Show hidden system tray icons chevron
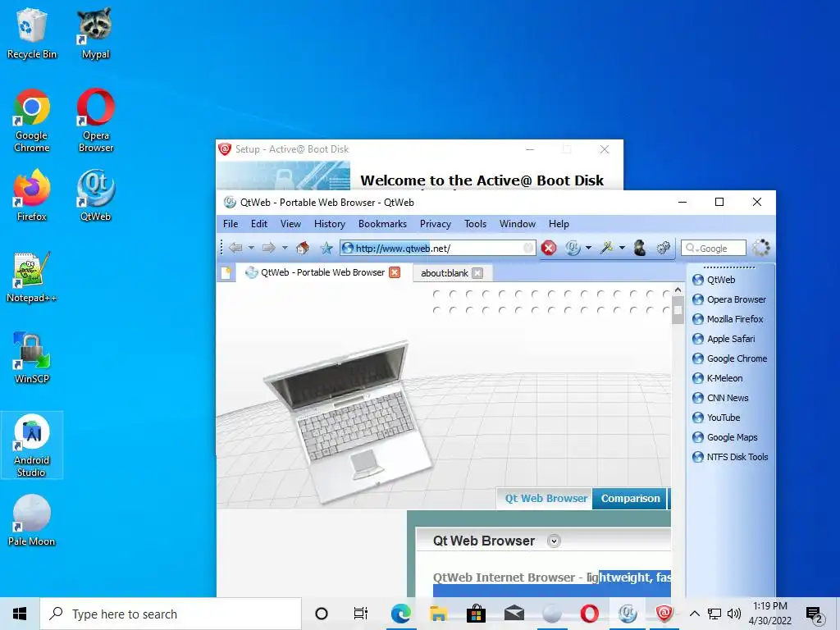This screenshot has height=630, width=840. [694, 614]
